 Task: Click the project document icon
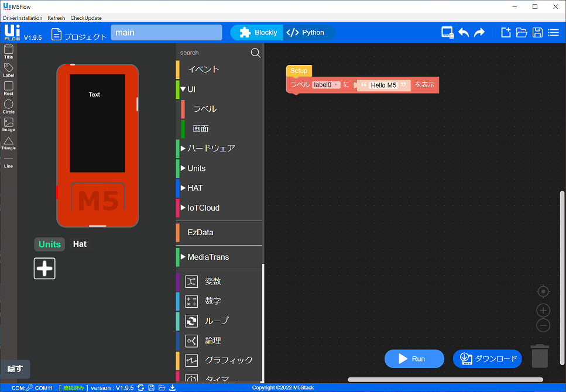coord(56,35)
